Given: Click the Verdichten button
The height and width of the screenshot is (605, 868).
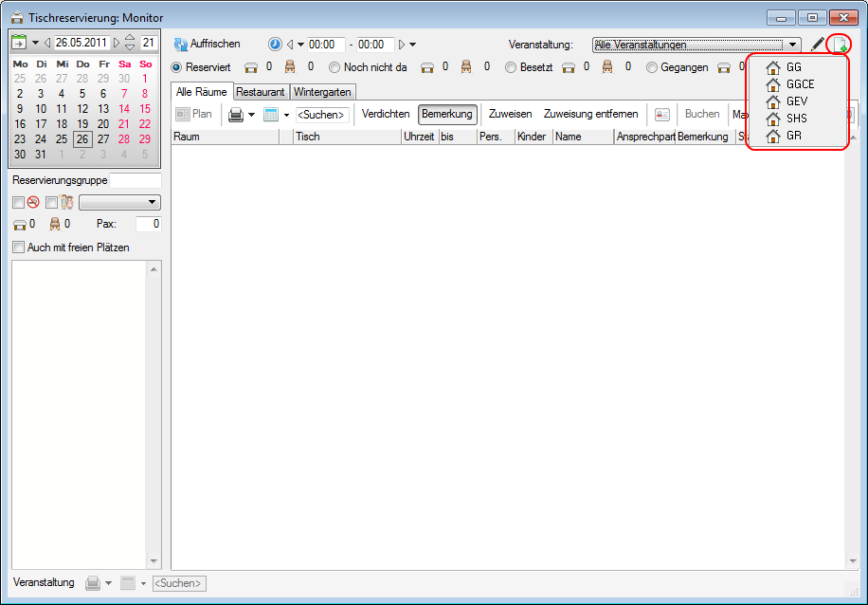Looking at the screenshot, I should [x=386, y=114].
